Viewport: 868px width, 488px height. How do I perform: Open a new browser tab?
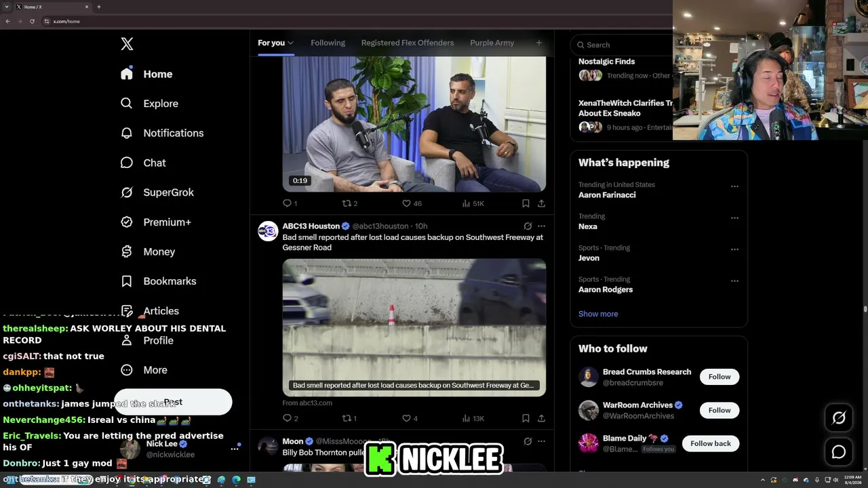99,7
